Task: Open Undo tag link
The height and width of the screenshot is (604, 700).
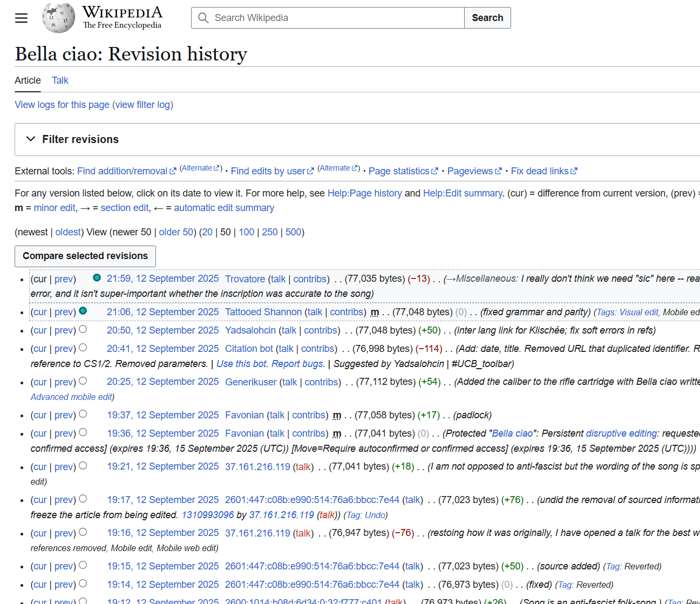Action: [x=375, y=515]
